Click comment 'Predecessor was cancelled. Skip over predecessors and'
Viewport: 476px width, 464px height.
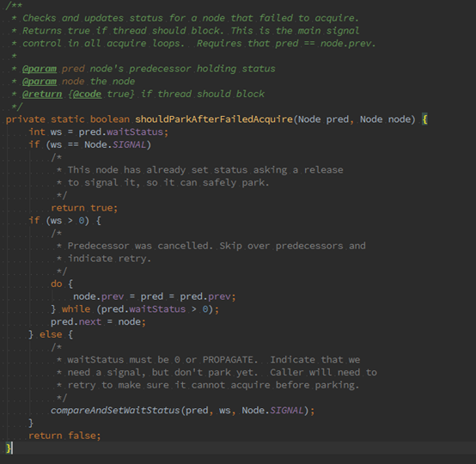(217, 246)
